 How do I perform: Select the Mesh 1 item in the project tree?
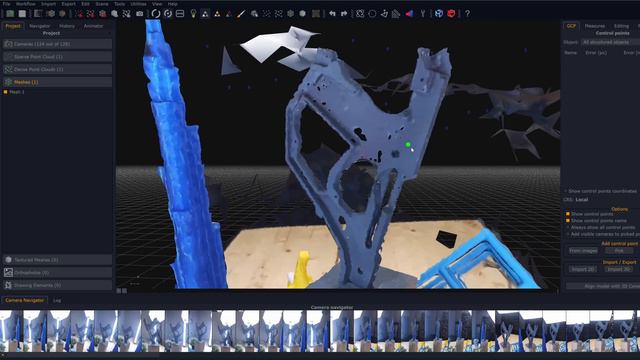17,92
